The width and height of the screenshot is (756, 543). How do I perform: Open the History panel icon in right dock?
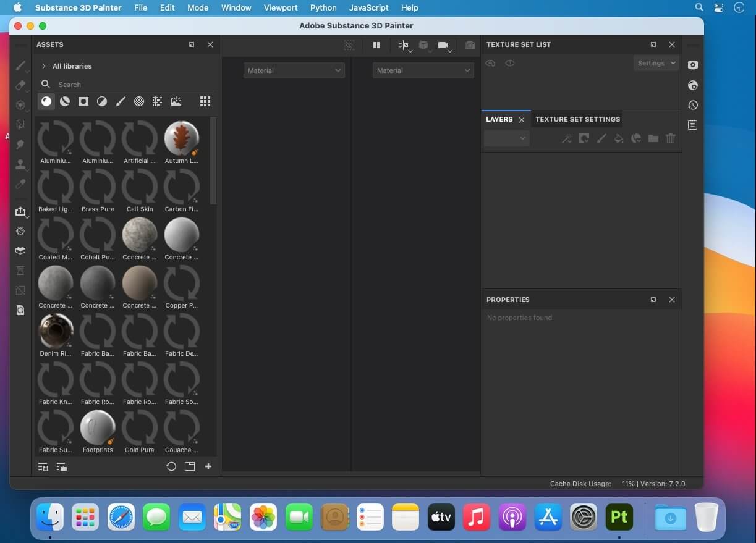(x=693, y=105)
